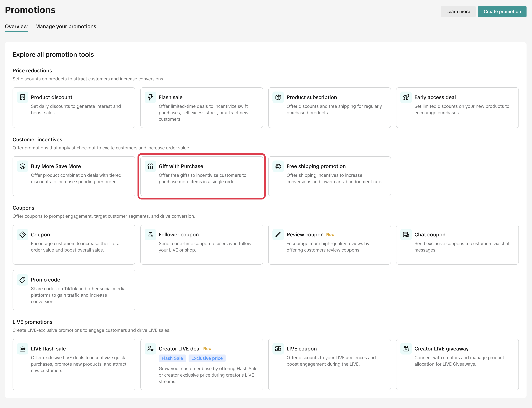Select the Overview tab
The image size is (532, 408).
click(16, 26)
